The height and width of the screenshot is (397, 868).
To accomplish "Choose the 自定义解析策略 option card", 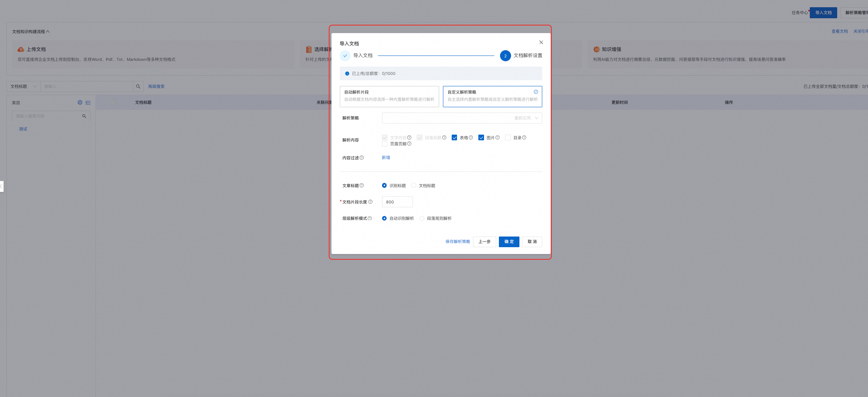I will 492,96.
